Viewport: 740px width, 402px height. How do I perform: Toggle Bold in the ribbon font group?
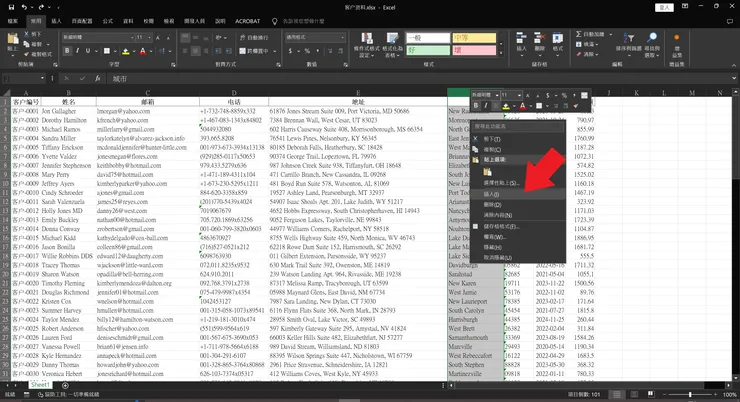pyautogui.click(x=67, y=51)
